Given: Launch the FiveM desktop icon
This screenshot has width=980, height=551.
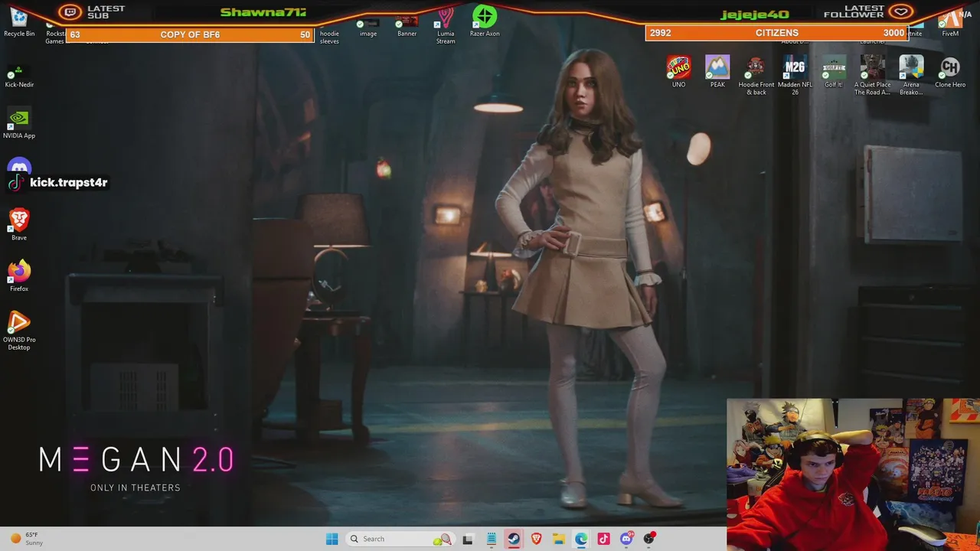Looking at the screenshot, I should (950, 23).
